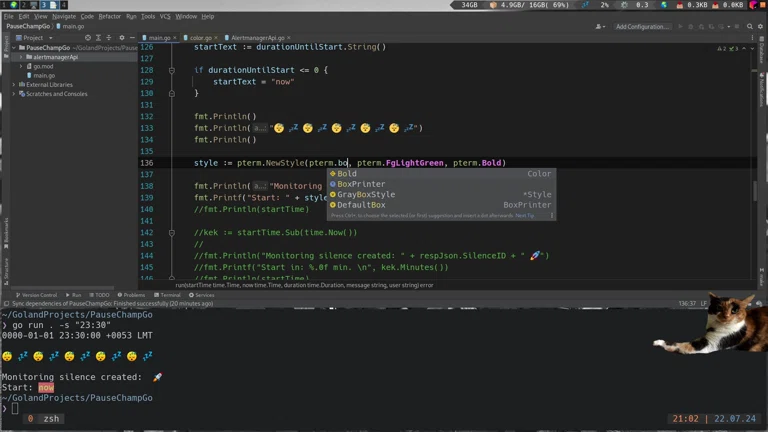Open the Terminal tool window button
Screen dimensions: 768x432
[x=169, y=295]
